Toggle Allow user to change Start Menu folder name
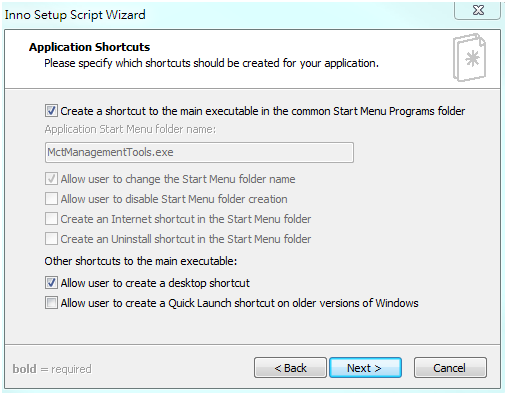 point(51,179)
